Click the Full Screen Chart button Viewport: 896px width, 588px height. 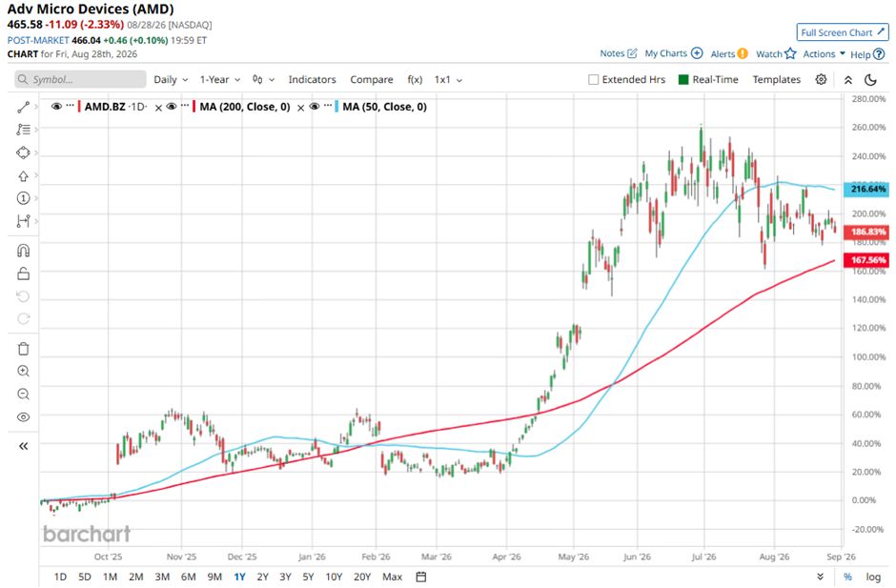(843, 32)
